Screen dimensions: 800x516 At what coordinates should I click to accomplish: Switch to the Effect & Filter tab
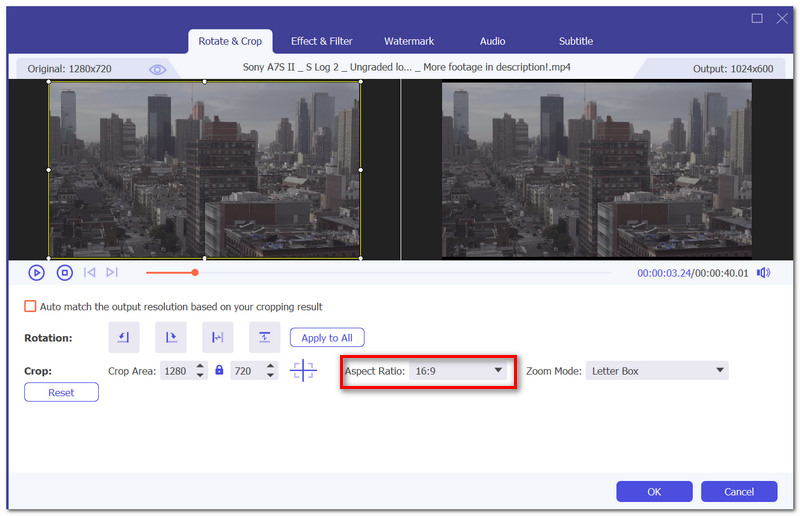coord(321,41)
